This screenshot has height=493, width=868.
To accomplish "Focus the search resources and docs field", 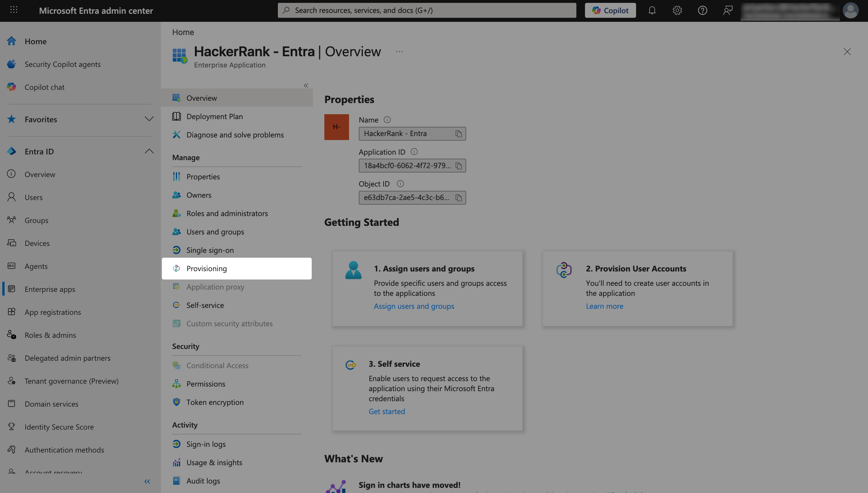I will pyautogui.click(x=427, y=11).
